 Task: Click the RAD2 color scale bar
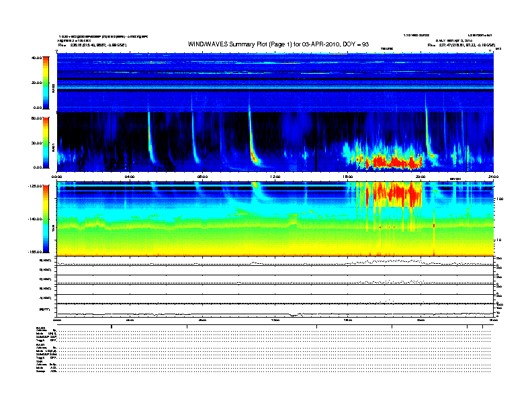coord(46,83)
